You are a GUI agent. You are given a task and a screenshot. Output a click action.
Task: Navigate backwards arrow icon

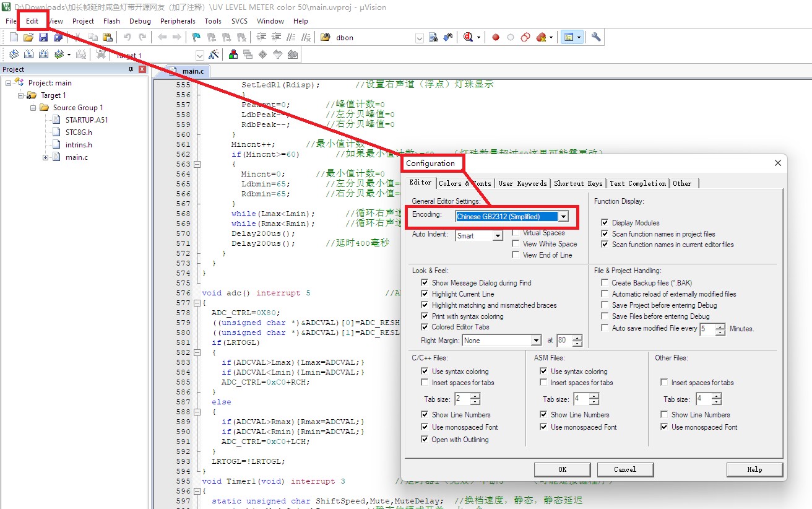point(162,37)
